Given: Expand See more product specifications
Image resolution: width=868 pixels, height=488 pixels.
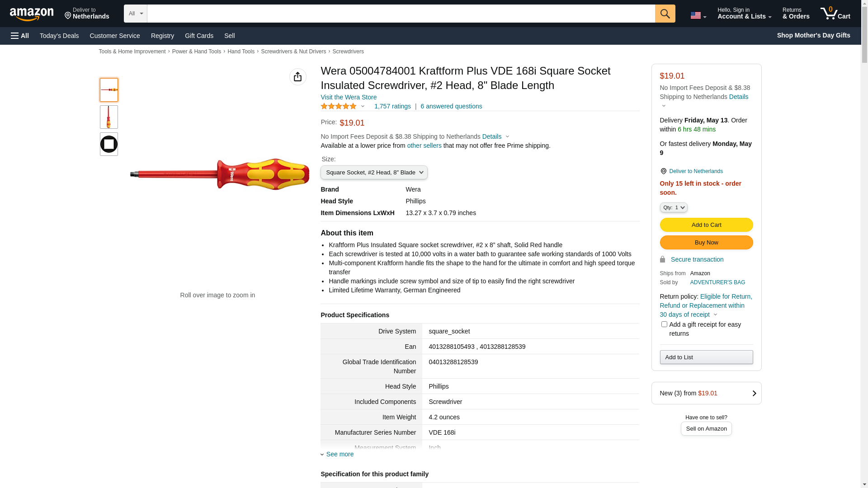Looking at the screenshot, I should [340, 454].
